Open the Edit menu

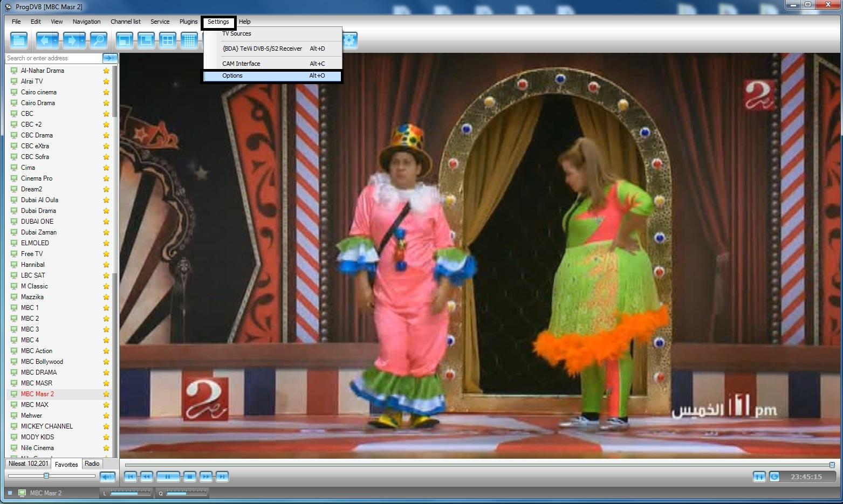pyautogui.click(x=36, y=22)
